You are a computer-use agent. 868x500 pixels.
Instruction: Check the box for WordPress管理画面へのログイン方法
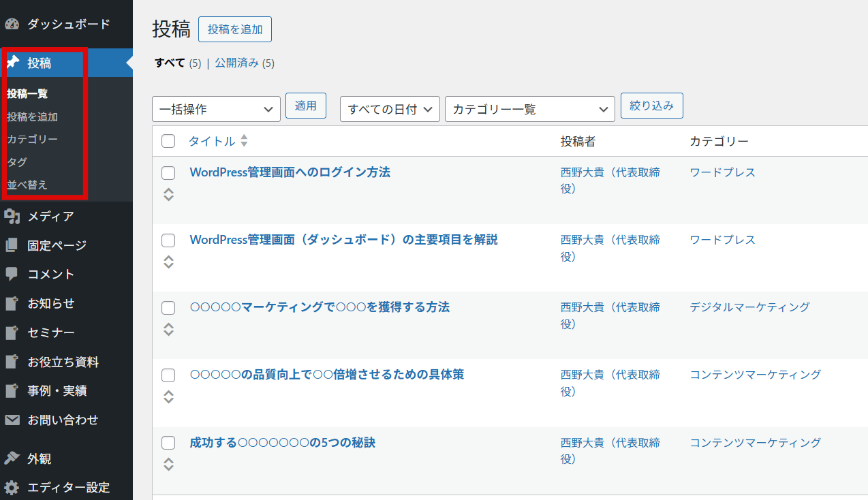click(168, 173)
